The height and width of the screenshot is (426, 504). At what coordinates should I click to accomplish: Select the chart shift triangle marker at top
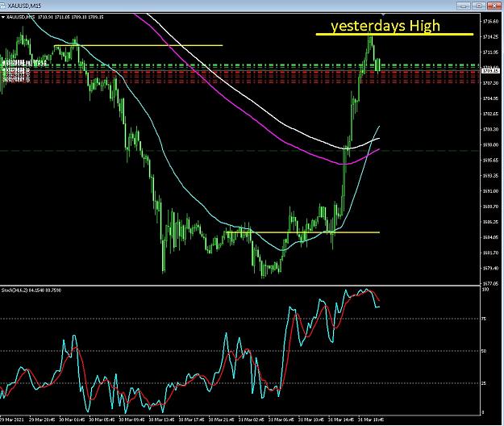click(x=383, y=15)
